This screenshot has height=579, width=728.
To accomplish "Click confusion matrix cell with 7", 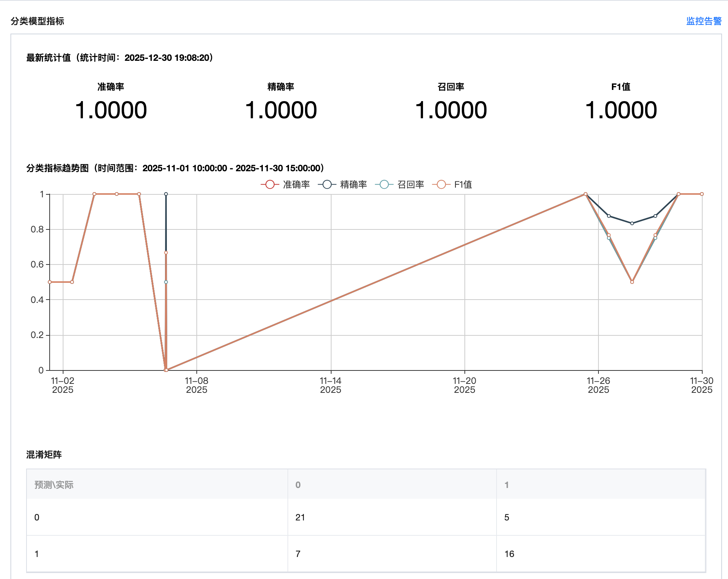I will [x=298, y=554].
